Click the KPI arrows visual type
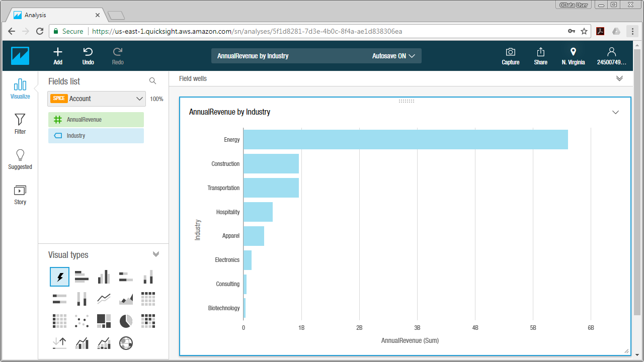The image size is (644, 362). pos(59,343)
